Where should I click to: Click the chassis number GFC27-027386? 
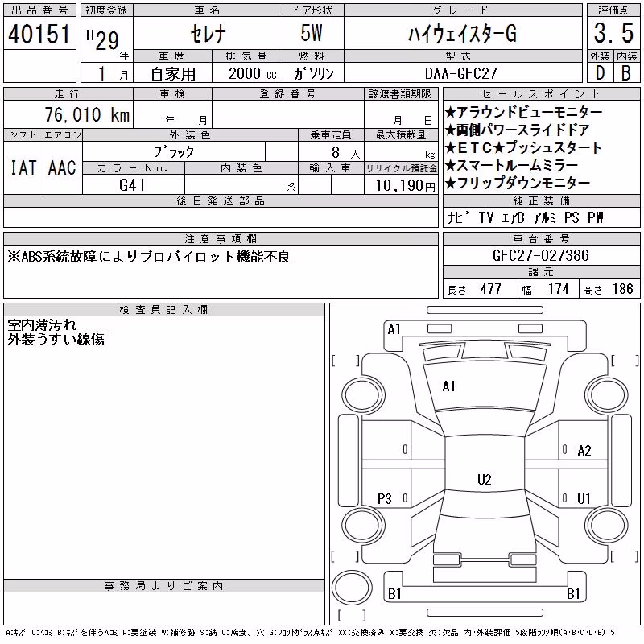[540, 256]
